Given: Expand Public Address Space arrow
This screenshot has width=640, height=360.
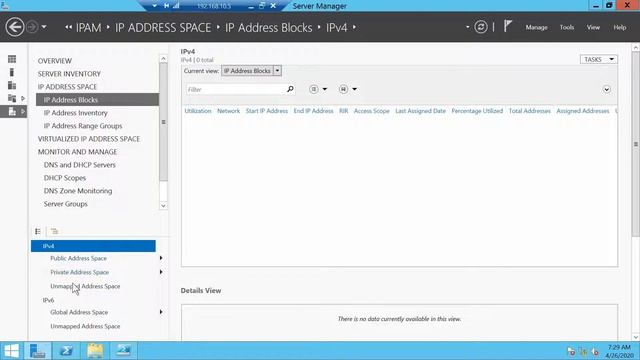Looking at the screenshot, I should point(161,258).
